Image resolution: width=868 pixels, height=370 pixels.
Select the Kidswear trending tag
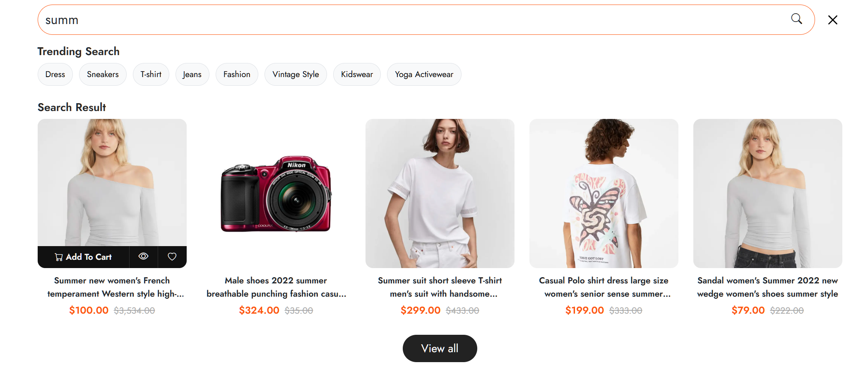point(357,74)
